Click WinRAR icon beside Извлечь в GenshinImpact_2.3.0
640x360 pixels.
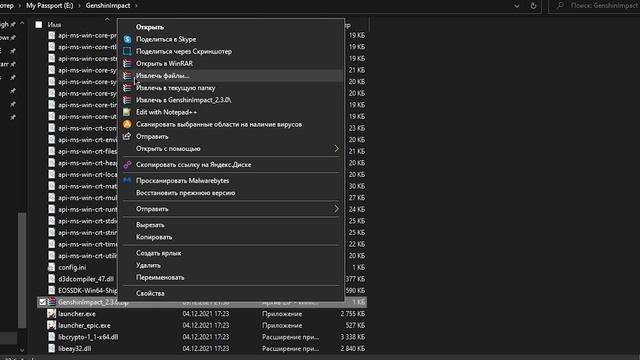[x=127, y=100]
